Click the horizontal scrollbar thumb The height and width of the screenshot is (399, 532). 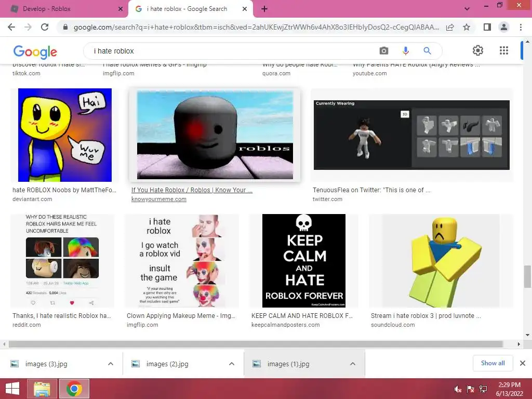pyautogui.click(x=256, y=344)
